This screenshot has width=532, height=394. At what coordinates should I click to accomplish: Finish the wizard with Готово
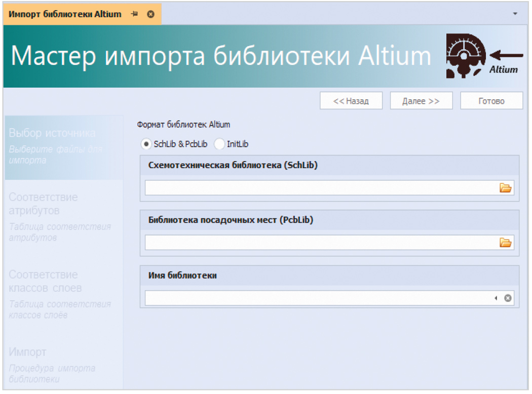point(491,101)
